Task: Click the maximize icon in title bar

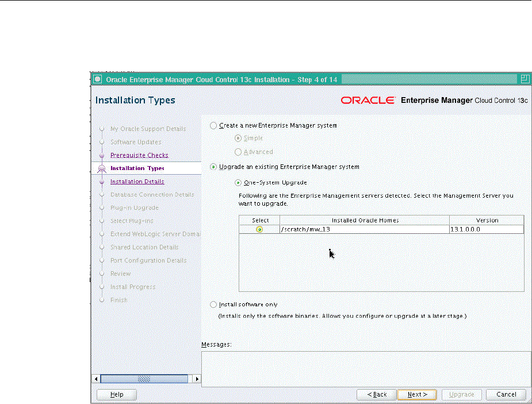Action: (x=525, y=79)
